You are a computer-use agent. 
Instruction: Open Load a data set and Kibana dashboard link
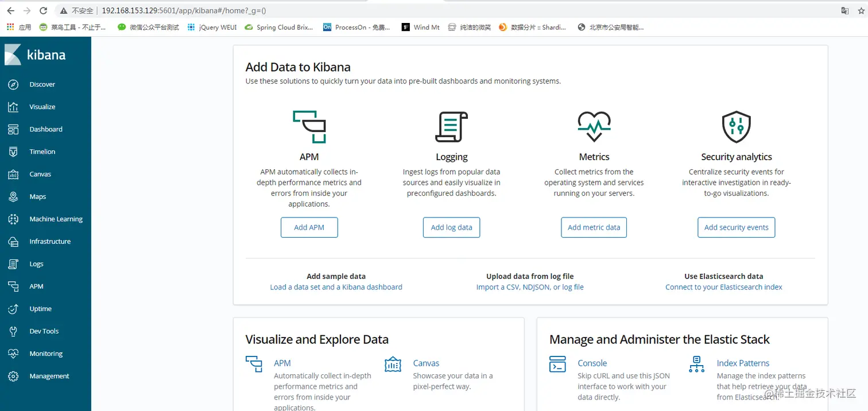coord(336,287)
